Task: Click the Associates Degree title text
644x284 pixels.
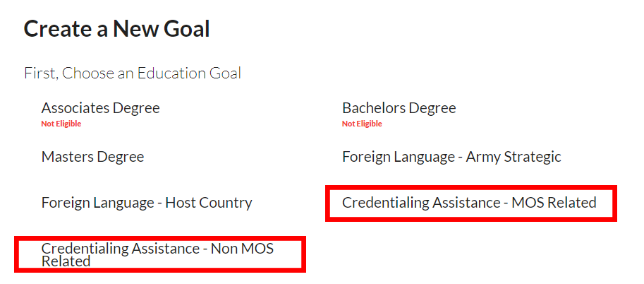Action: click(x=100, y=108)
